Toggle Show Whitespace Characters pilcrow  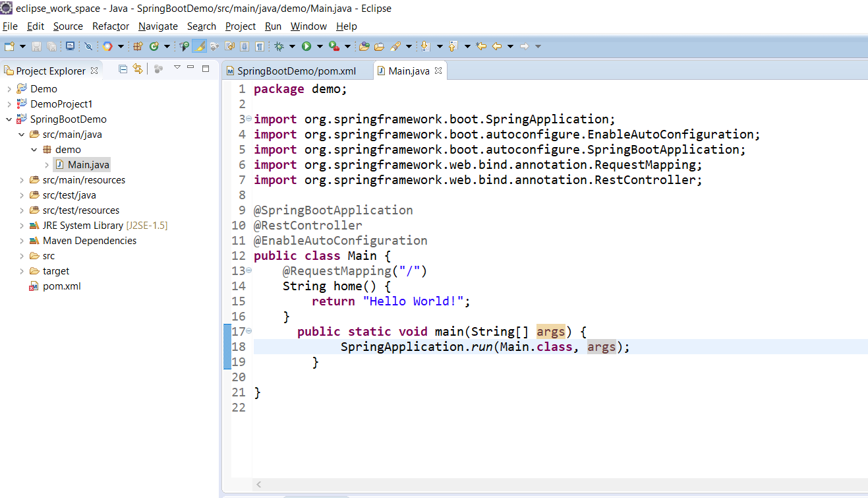[x=260, y=46]
